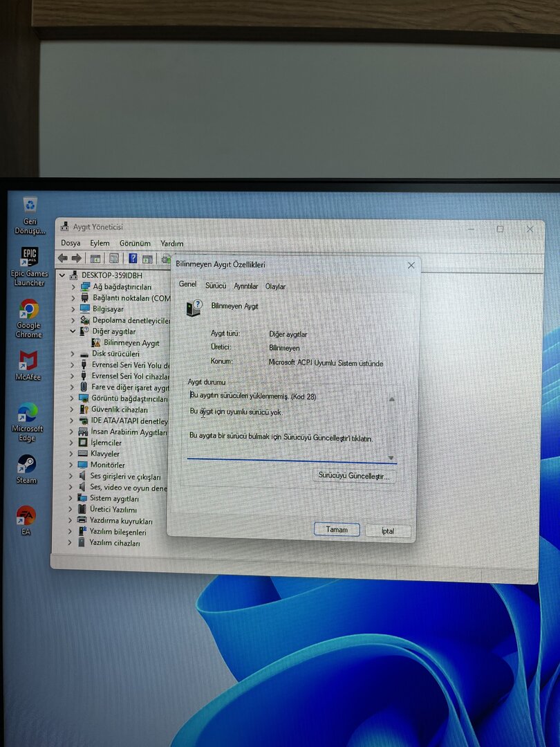Image resolution: width=560 pixels, height=747 pixels.
Task: Open the Görünüm menu
Action: (x=135, y=243)
